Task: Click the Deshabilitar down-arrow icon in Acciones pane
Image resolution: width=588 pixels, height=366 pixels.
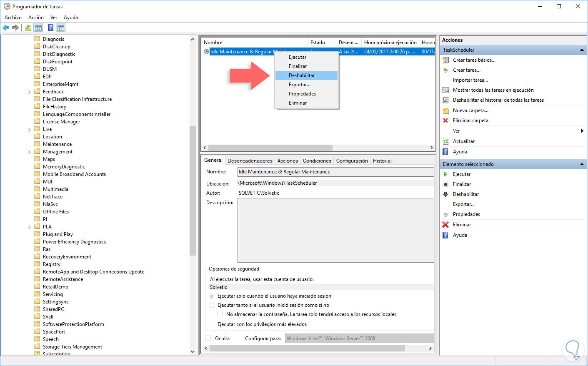Action: (x=445, y=194)
